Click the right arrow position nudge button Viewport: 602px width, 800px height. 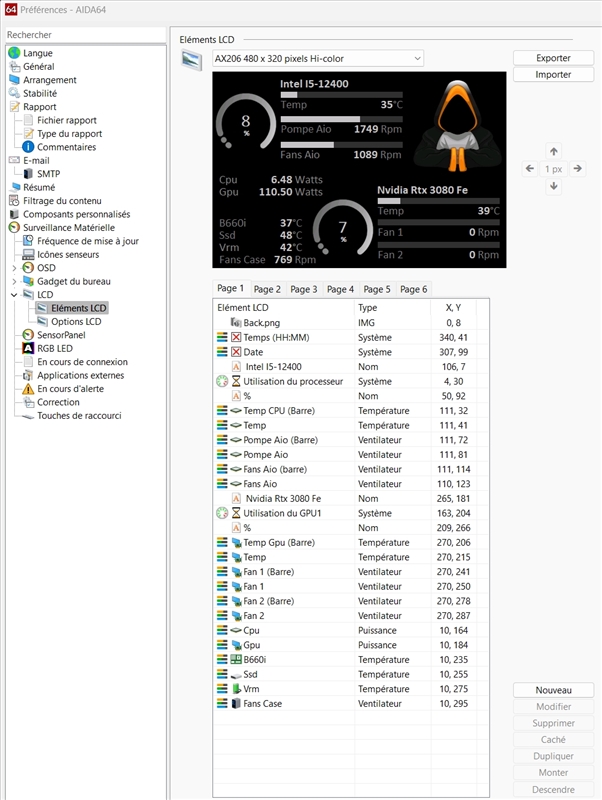(577, 169)
